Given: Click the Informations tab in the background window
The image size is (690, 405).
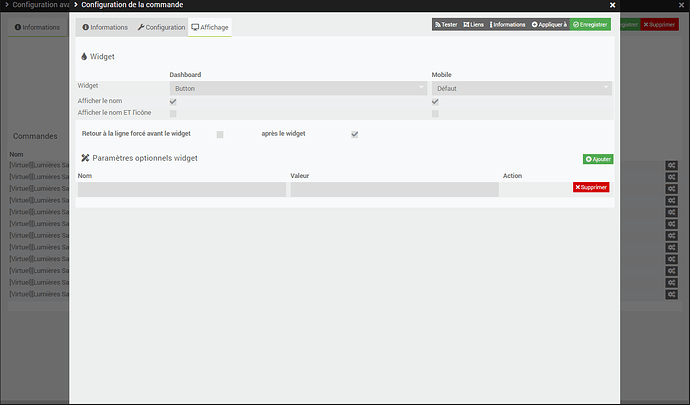Looking at the screenshot, I should pyautogui.click(x=37, y=27).
